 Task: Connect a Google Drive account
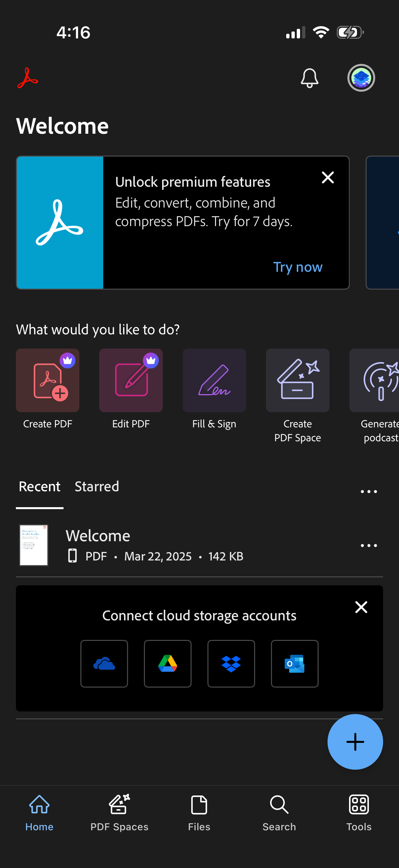pos(168,663)
